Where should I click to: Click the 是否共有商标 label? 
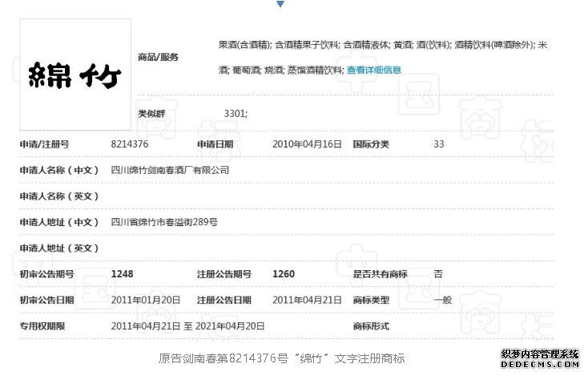[x=380, y=274]
